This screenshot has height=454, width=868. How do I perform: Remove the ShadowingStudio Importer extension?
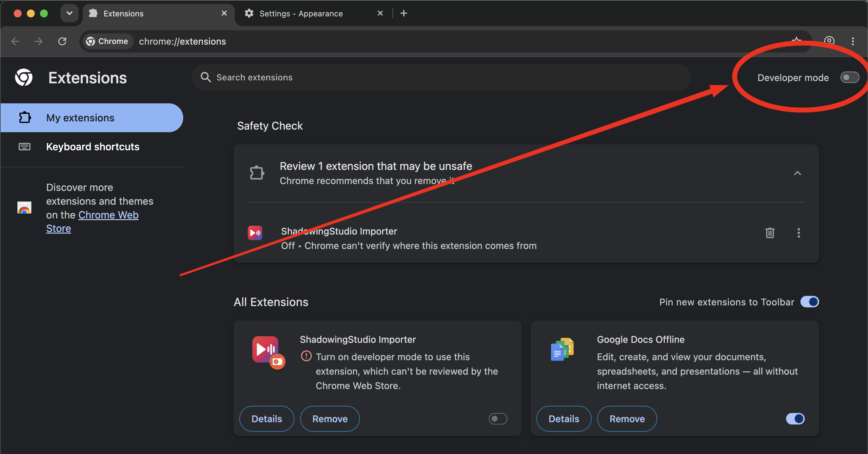coord(330,419)
